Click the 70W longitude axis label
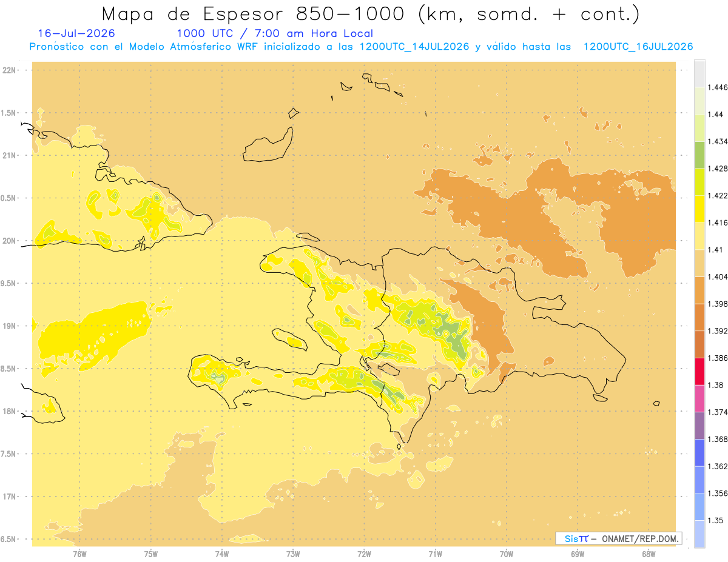Image resolution: width=728 pixels, height=562 pixels. point(507,554)
